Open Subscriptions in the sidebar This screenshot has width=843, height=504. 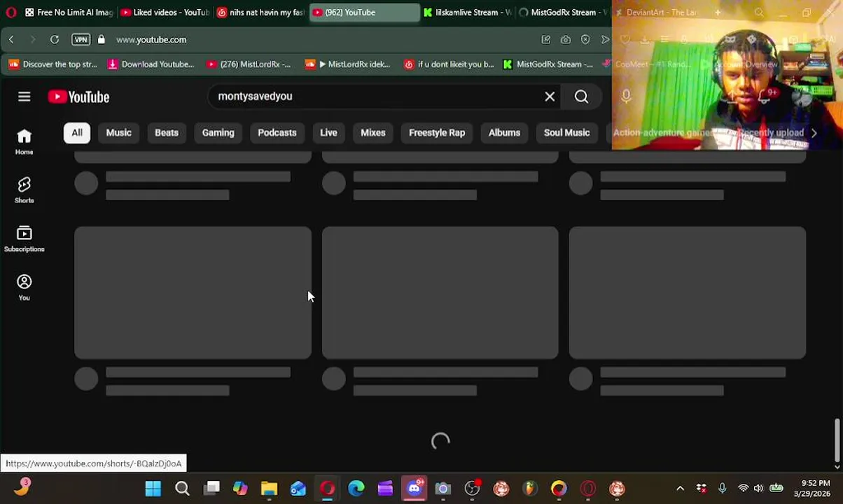click(x=25, y=239)
